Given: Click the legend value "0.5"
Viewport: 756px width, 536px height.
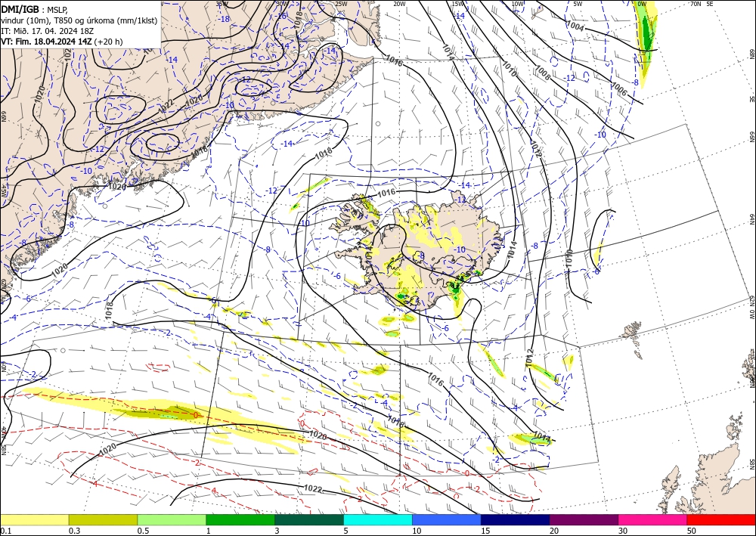Looking at the screenshot, I should pyautogui.click(x=143, y=531).
